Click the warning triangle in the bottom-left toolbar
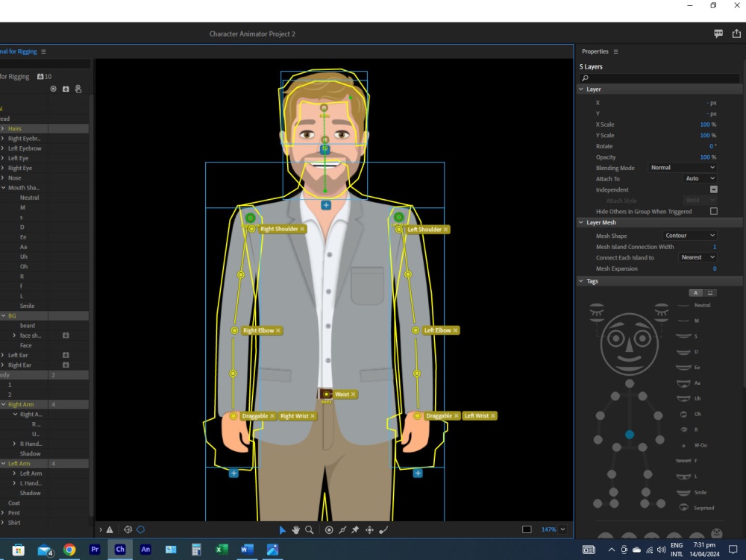This screenshot has width=746, height=560. click(110, 529)
